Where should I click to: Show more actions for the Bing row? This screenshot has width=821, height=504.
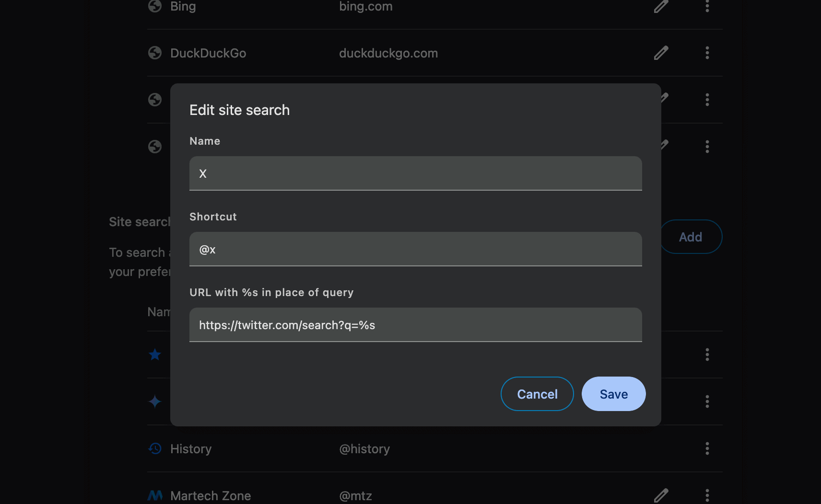[707, 6]
